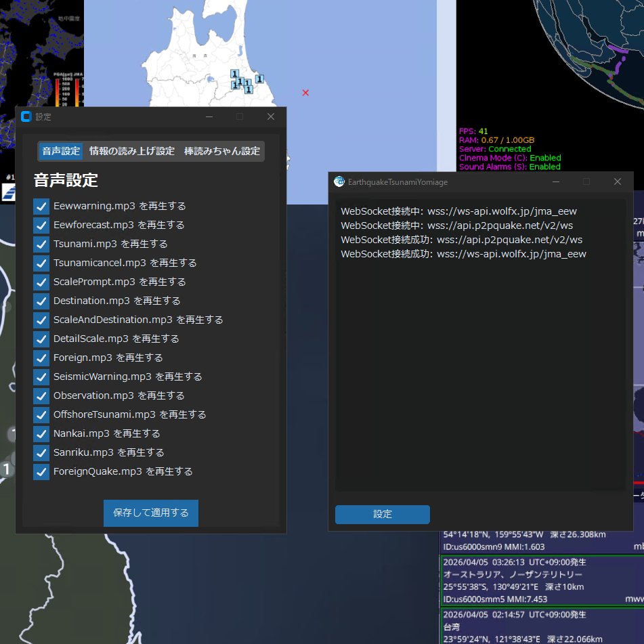The height and width of the screenshot is (644, 644).
Task: Toggle Sanriku.mp3 playback checkbox
Action: pos(41,452)
